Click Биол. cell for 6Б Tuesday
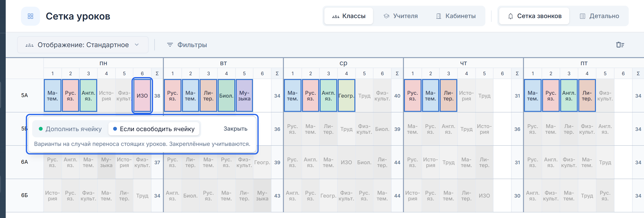The height and width of the screenshot is (218, 644). point(190,196)
